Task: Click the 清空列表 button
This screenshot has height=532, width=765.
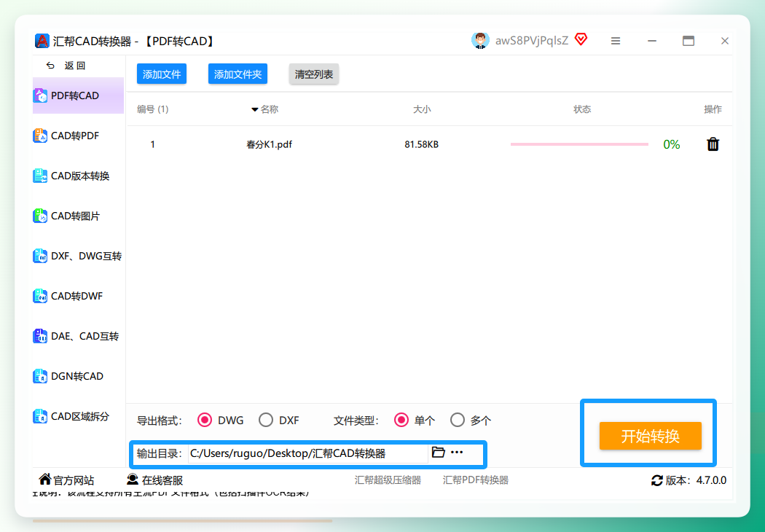Action: (x=314, y=74)
